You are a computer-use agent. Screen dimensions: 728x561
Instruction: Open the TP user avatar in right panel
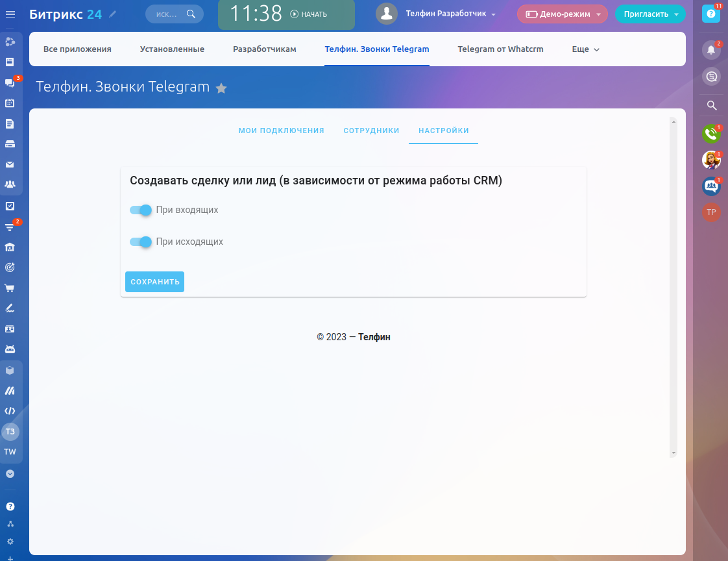pos(711,212)
